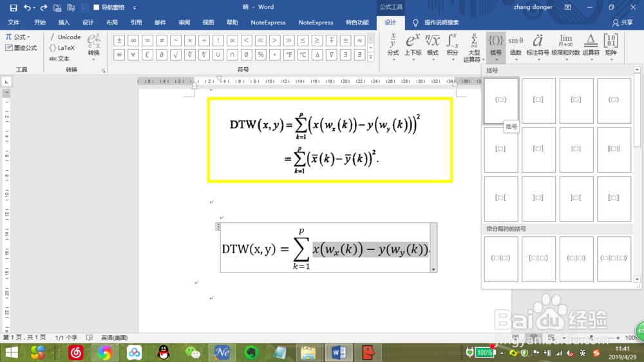Insert the empty set ∅ symbol
This screenshot has width=644, height=362.
[247, 54]
